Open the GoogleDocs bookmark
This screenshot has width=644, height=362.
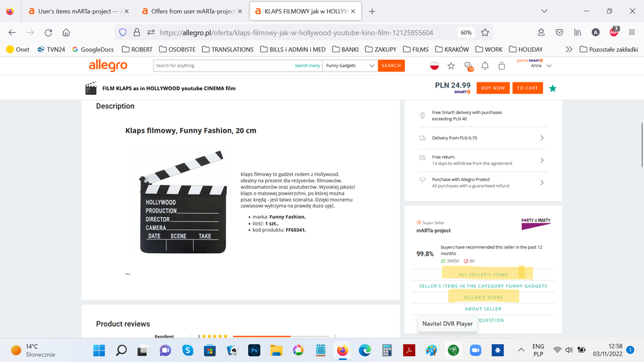click(x=93, y=49)
